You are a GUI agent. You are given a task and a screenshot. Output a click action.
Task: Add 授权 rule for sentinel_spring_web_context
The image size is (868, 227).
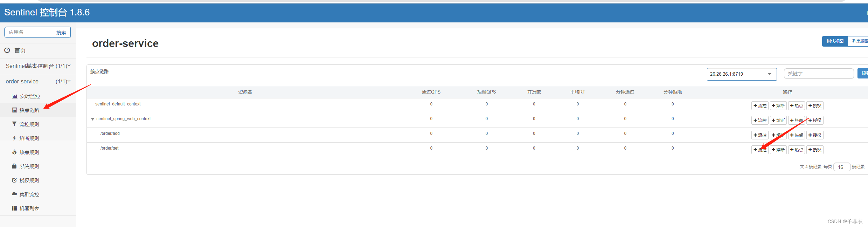point(815,120)
